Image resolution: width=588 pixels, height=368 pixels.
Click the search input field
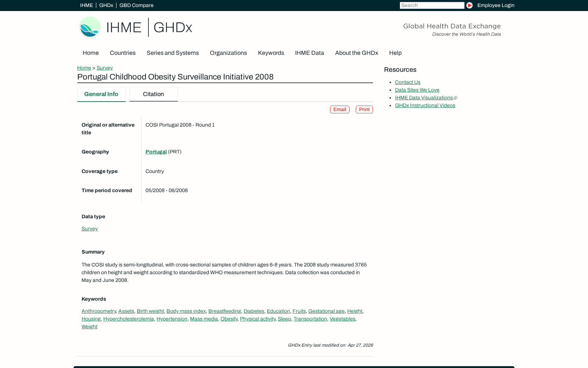click(432, 5)
